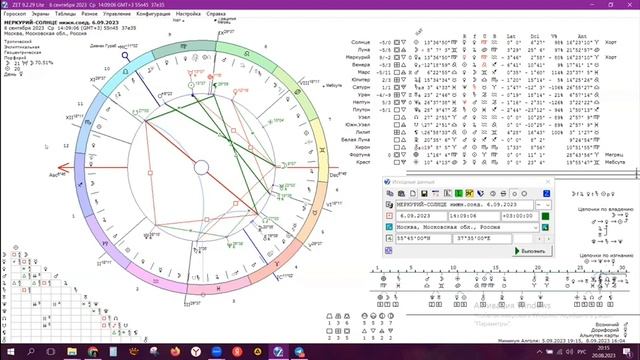The height and width of the screenshot is (360, 640).
Task: Toggle the square checkbox in the Узел row
Action: (396, 118)
